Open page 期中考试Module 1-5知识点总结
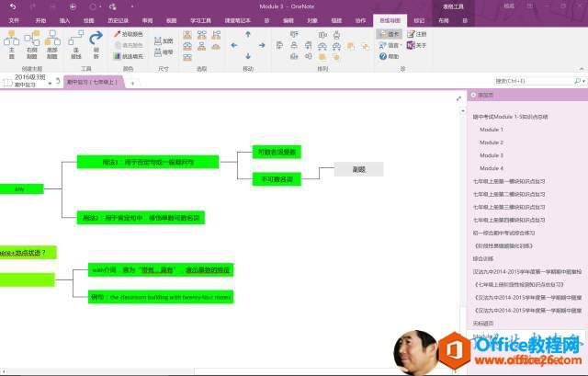Screen dimensions: 588x376 511,117
